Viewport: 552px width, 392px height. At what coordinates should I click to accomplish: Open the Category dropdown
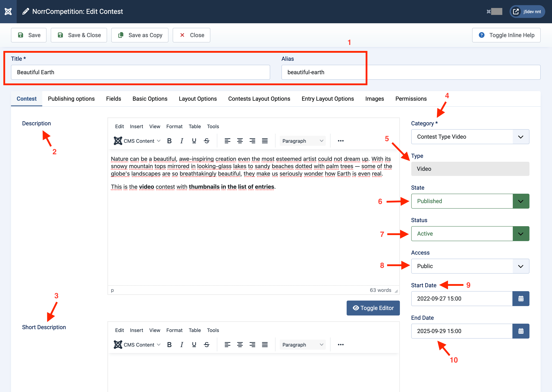[470, 137]
